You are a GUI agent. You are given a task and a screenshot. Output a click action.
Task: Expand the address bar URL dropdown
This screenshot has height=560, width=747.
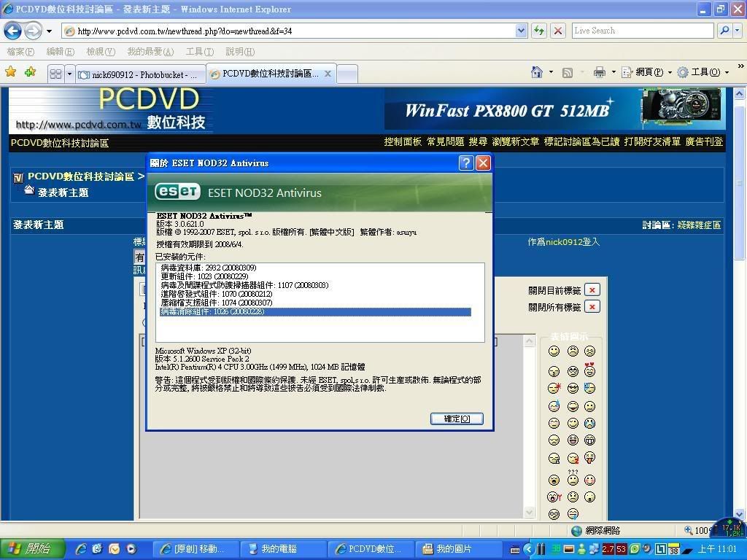(521, 31)
